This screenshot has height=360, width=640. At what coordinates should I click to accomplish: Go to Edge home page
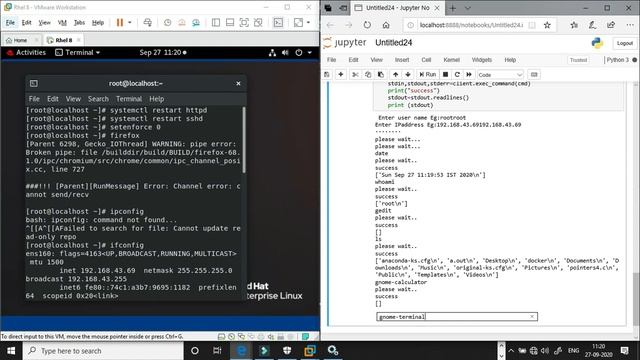[386, 25]
